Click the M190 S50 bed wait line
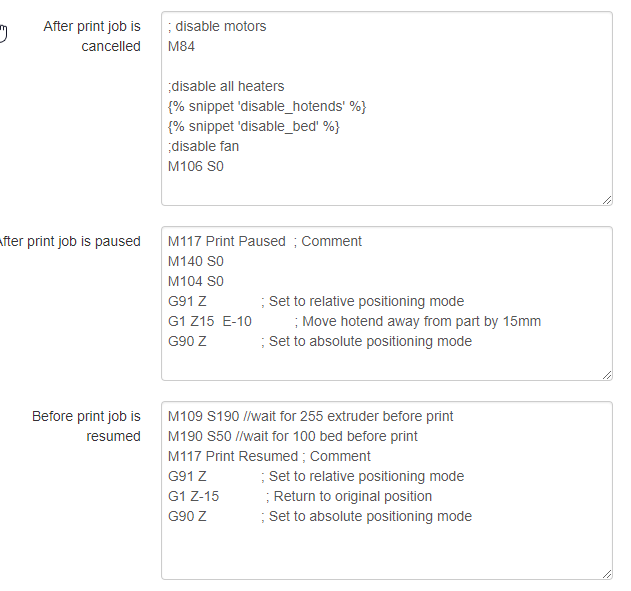Image resolution: width=631 pixels, height=591 pixels. 292,436
